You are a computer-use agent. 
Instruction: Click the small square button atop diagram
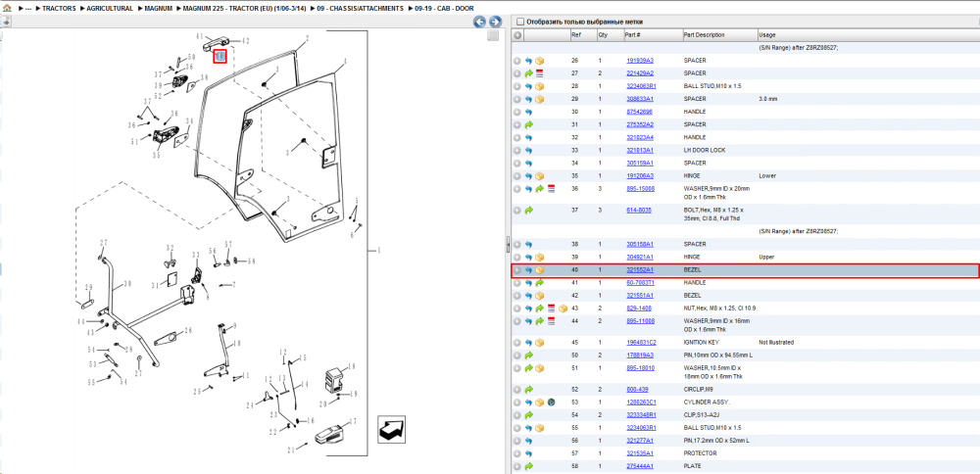[493, 36]
